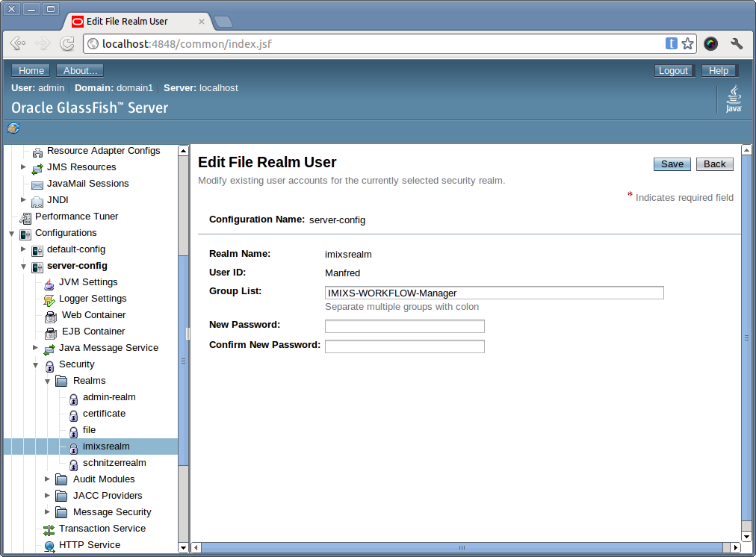Click the Group List text field

pos(495,293)
